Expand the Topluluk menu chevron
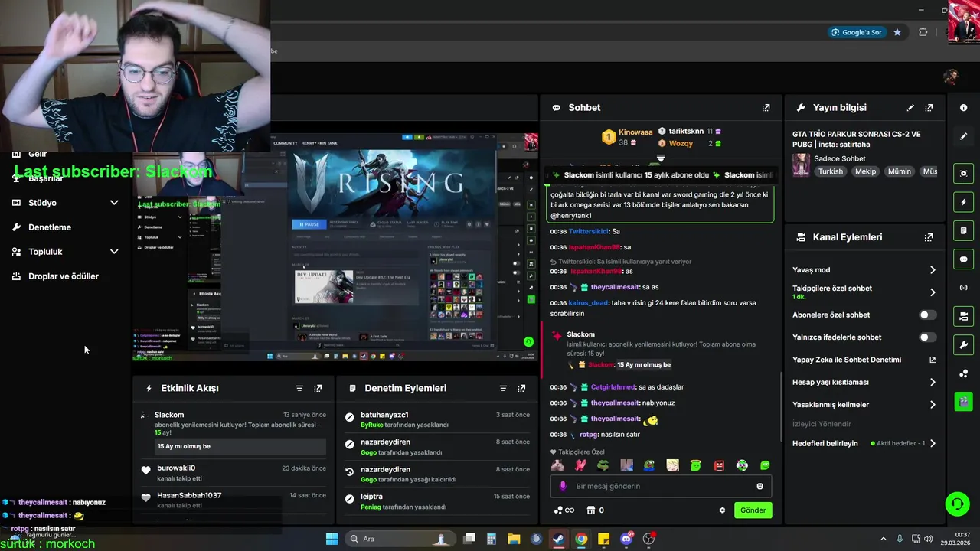The height and width of the screenshot is (551, 980). point(114,252)
